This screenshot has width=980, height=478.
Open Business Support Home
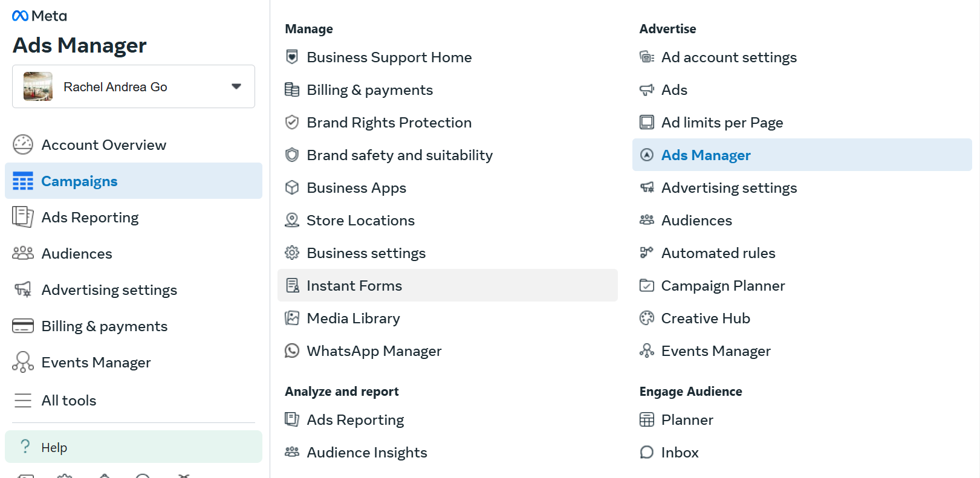pyautogui.click(x=447, y=57)
